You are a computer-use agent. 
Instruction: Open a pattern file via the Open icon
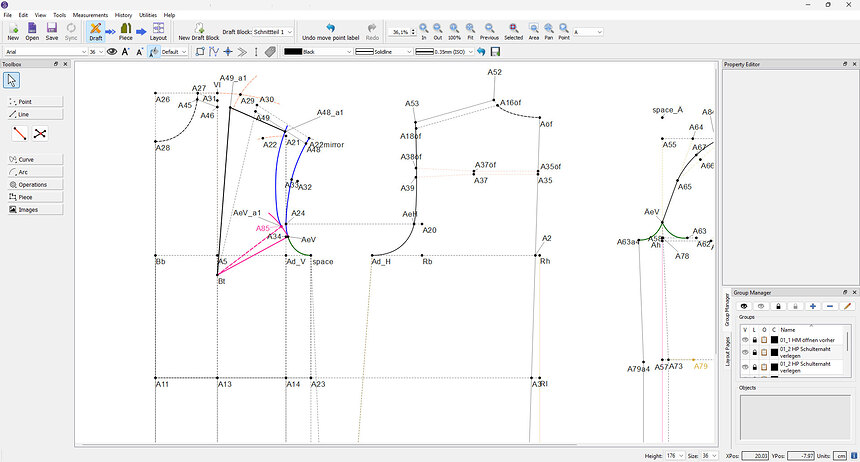[32, 31]
